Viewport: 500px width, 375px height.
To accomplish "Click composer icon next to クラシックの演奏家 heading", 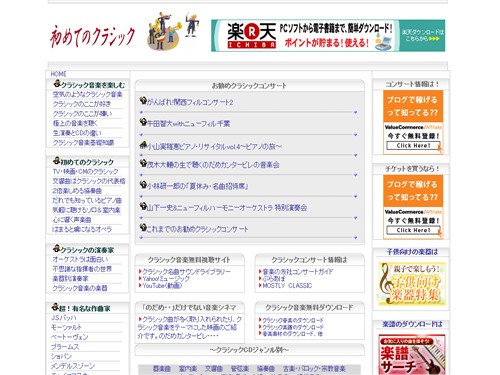I will tap(57, 249).
